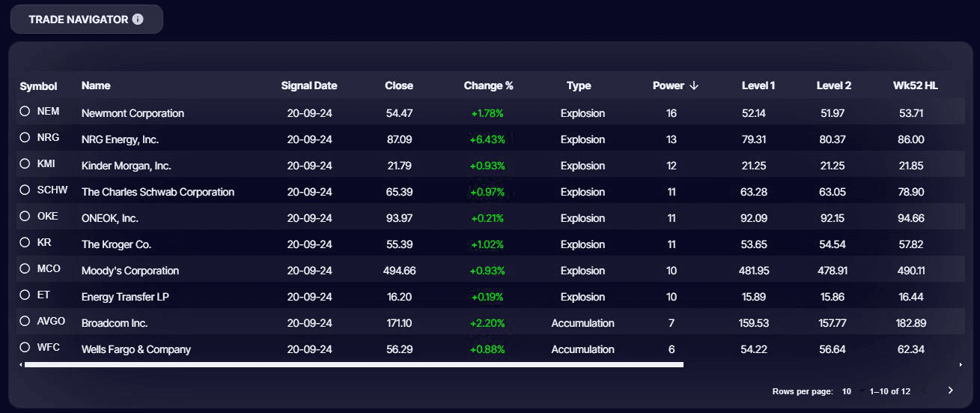Click Wk52 HL value 182.89
This screenshot has height=413, width=980.
pos(911,323)
